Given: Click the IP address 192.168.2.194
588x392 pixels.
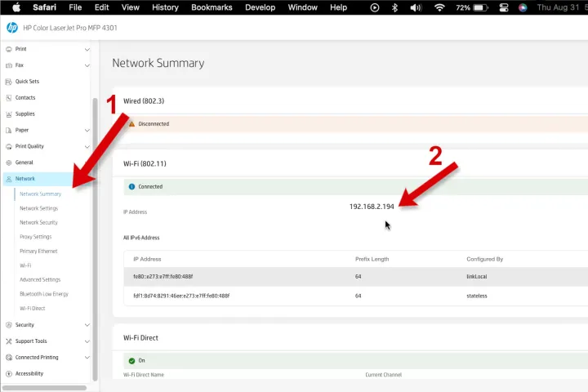Looking at the screenshot, I should click(372, 207).
